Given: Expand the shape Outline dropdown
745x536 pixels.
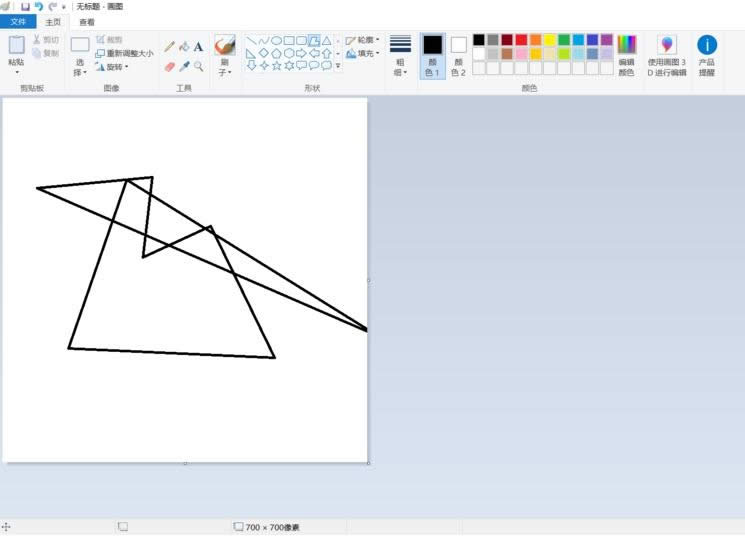Looking at the screenshot, I should click(x=363, y=40).
